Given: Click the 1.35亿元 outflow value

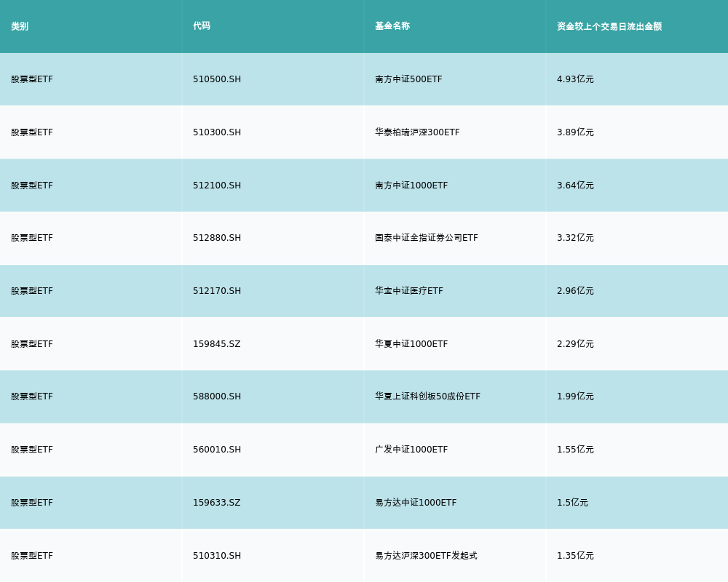Looking at the screenshot, I should [x=575, y=556].
